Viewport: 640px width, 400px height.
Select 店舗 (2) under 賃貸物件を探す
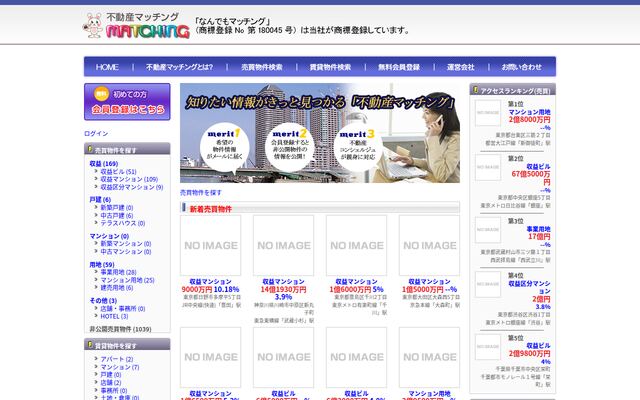pos(111,382)
